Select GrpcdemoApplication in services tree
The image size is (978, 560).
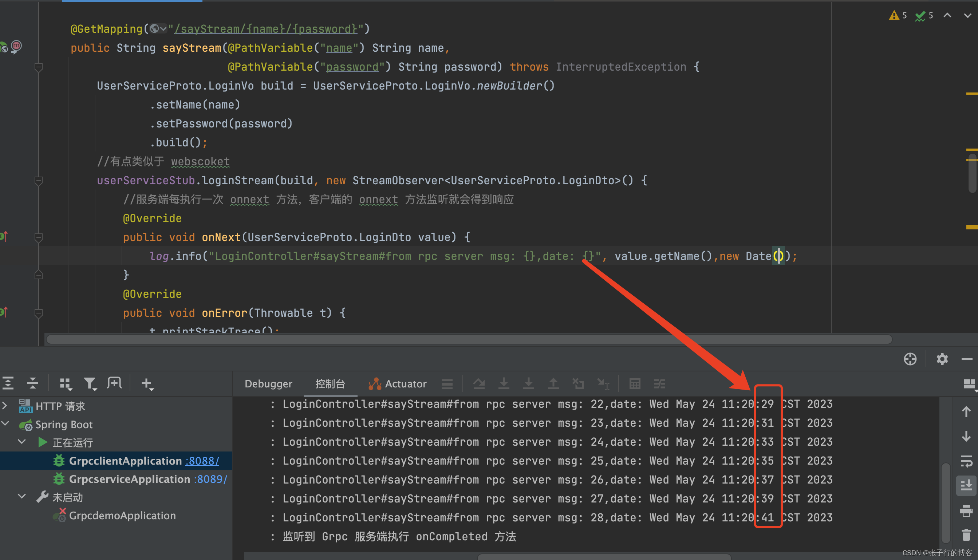pyautogui.click(x=122, y=515)
